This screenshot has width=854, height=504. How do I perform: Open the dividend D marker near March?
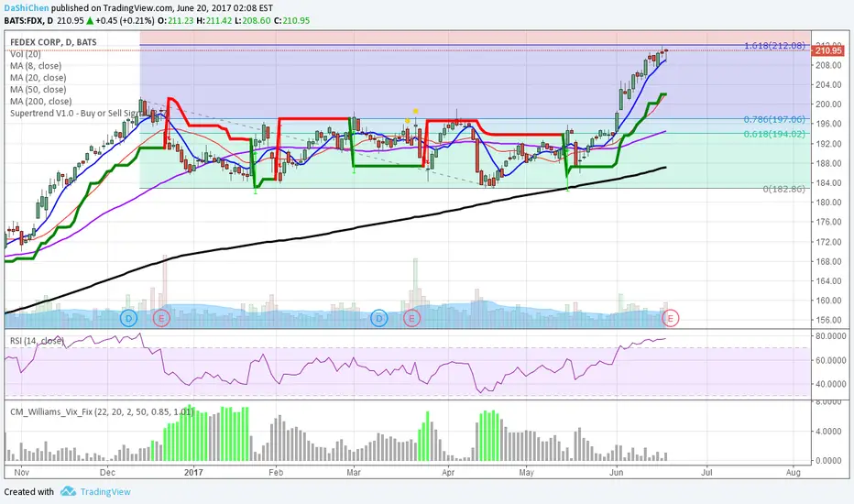[x=379, y=318]
